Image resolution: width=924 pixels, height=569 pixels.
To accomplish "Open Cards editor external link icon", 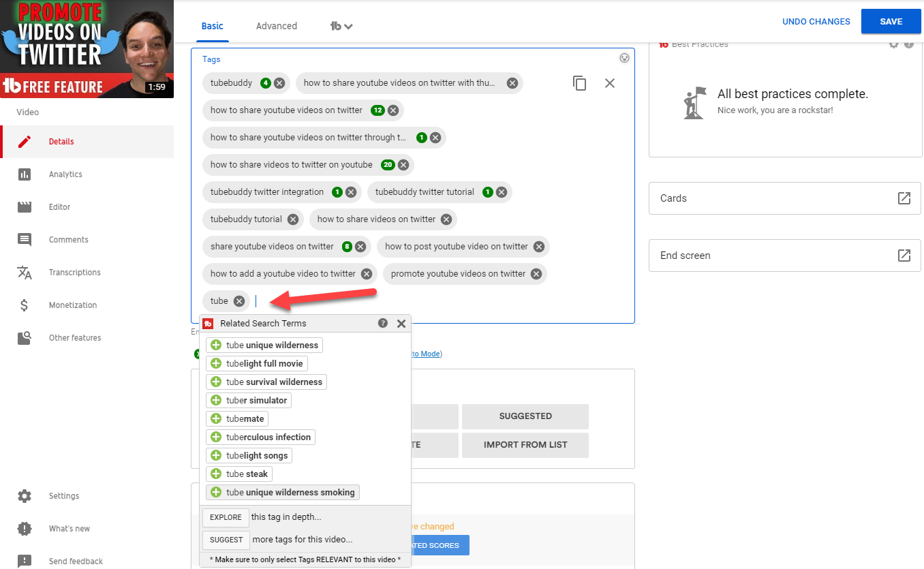I will click(904, 198).
